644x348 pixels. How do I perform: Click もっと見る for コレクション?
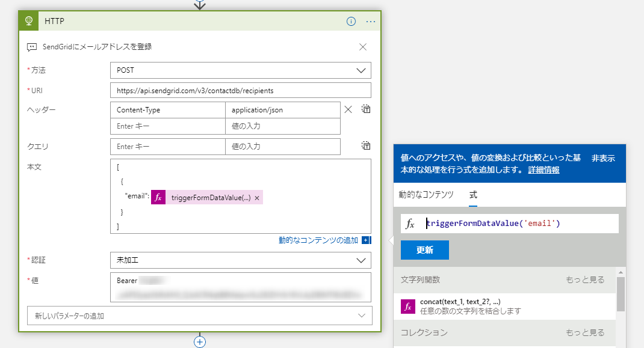click(585, 332)
